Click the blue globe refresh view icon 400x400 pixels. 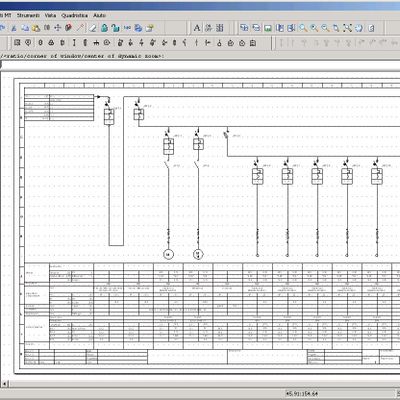click(359, 28)
